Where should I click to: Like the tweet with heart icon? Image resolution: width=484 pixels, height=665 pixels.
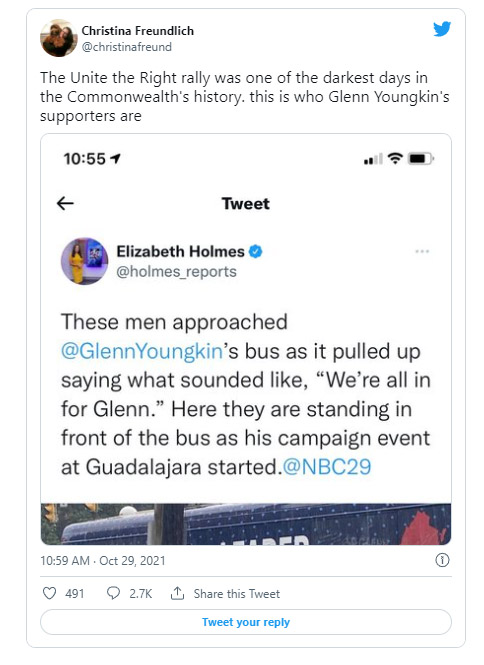pyautogui.click(x=49, y=593)
